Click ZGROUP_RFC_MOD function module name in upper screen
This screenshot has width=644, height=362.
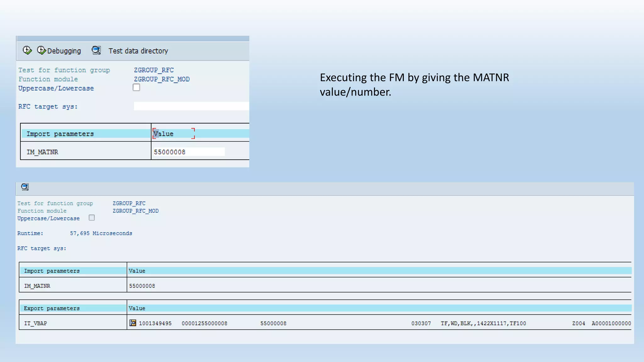[162, 79]
